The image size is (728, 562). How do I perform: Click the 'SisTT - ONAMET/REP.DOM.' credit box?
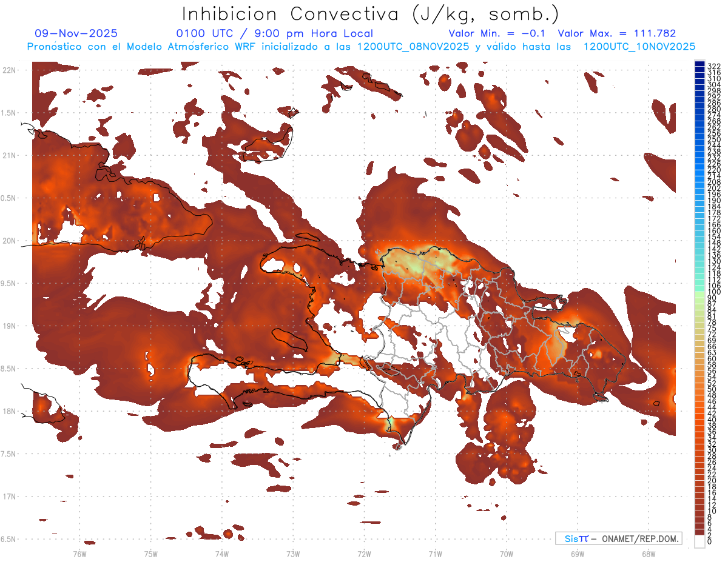(x=619, y=538)
